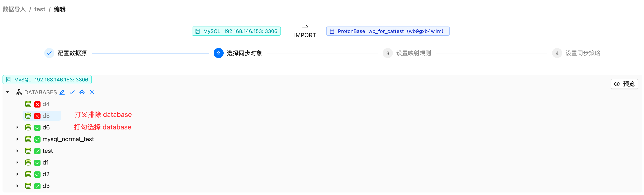
Task: Open step 3 设置映射规则
Action: [407, 53]
